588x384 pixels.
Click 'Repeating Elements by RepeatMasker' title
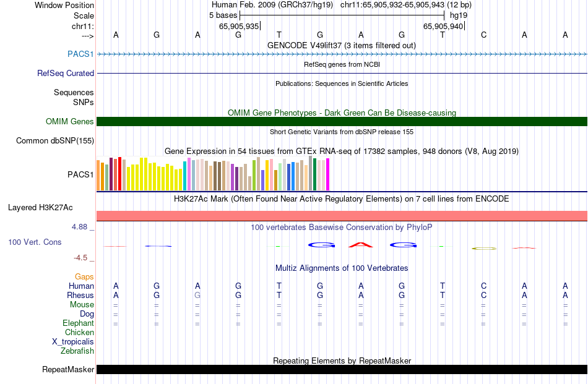point(342,361)
